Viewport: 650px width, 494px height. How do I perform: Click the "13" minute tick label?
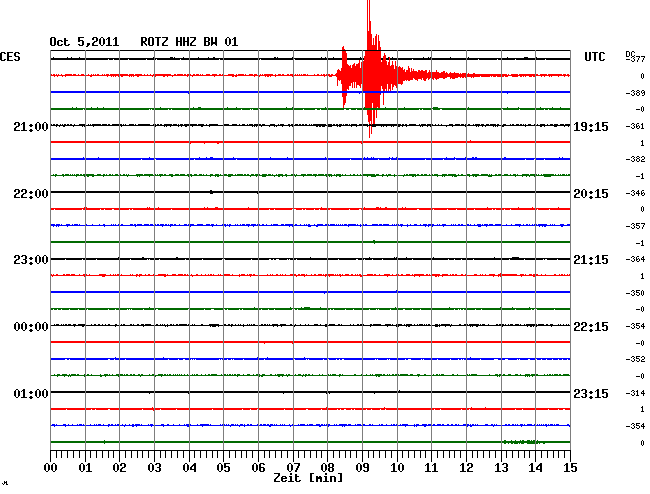click(x=501, y=468)
